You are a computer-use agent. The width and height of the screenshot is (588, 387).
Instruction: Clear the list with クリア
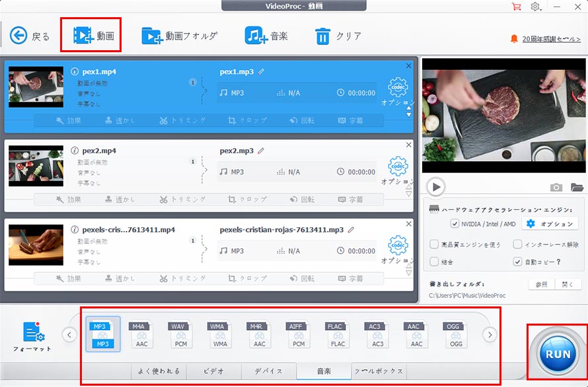(338, 36)
